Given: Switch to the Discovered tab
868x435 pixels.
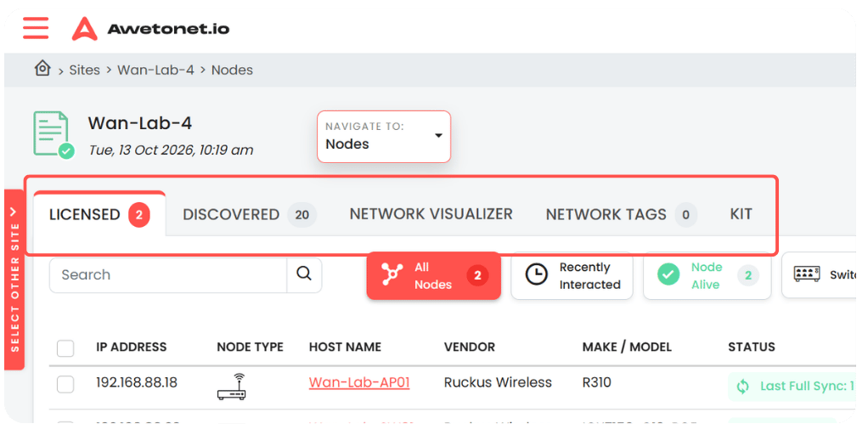Looking at the screenshot, I should coord(250,215).
